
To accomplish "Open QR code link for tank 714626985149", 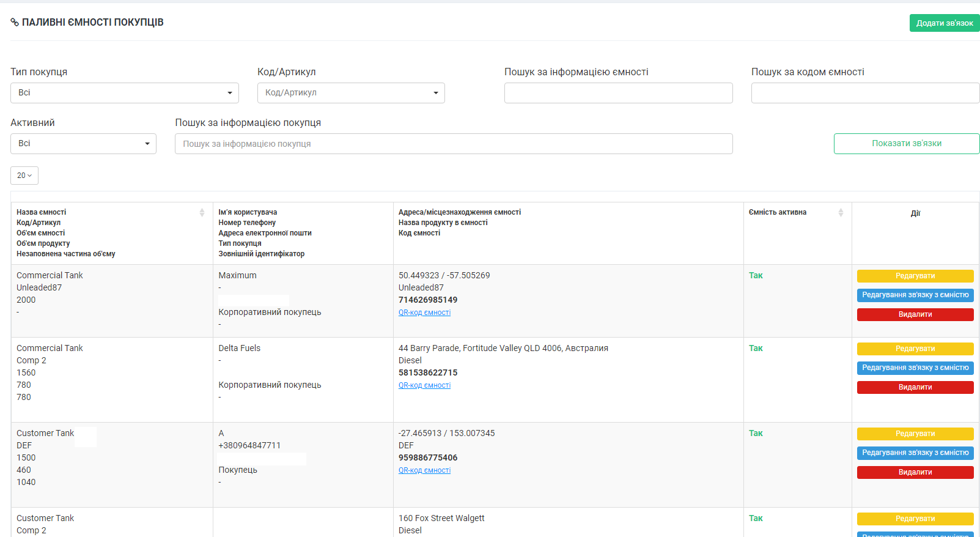I will click(x=424, y=313).
